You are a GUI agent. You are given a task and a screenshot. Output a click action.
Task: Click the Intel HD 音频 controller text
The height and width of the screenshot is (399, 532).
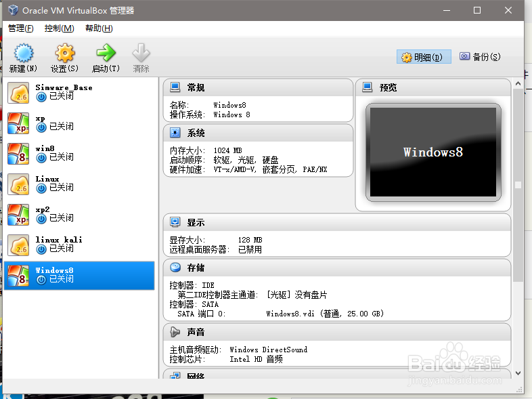coord(256,359)
